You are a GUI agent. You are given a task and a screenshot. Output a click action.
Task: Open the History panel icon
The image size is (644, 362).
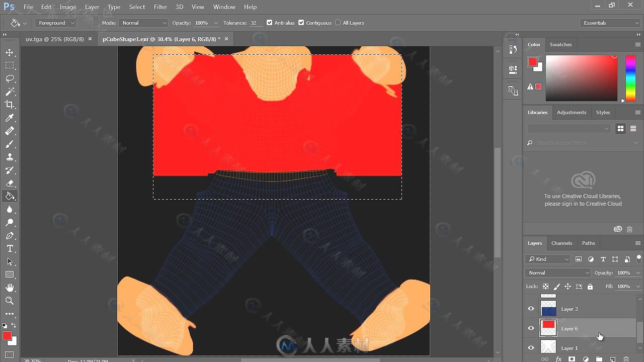(513, 49)
